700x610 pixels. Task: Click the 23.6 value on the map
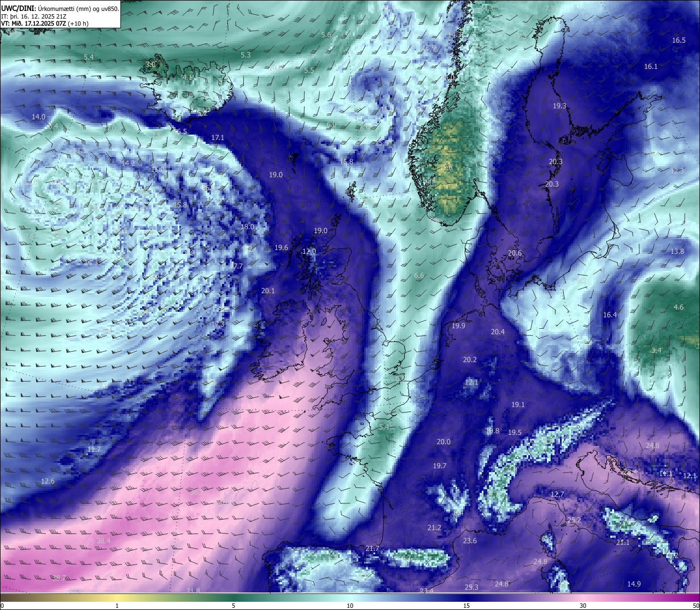[x=470, y=541]
